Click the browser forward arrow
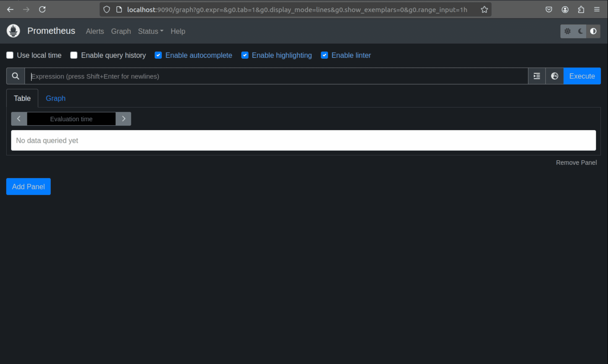 [26, 10]
